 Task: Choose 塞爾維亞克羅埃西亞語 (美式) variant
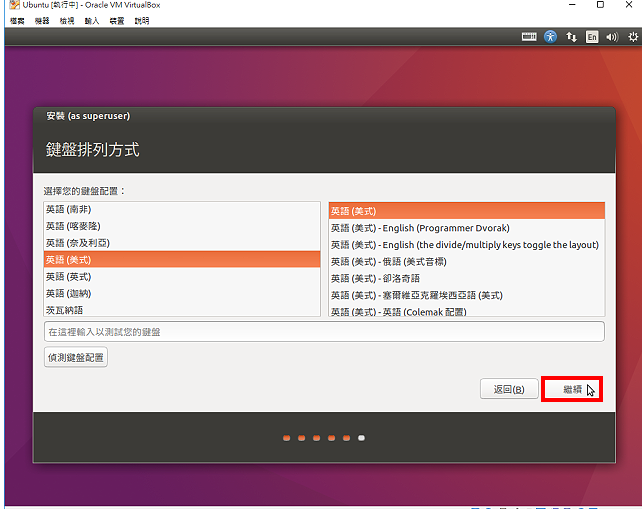(x=467, y=295)
